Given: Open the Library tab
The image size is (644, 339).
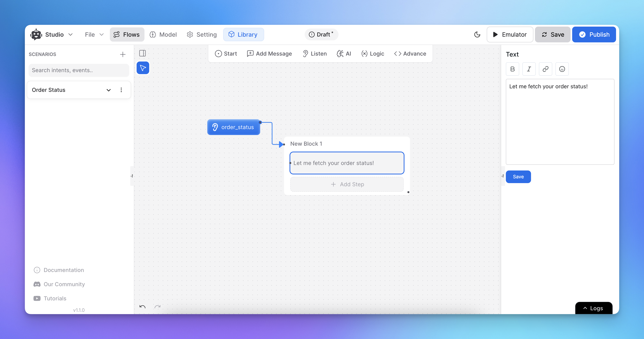Looking at the screenshot, I should [x=243, y=34].
